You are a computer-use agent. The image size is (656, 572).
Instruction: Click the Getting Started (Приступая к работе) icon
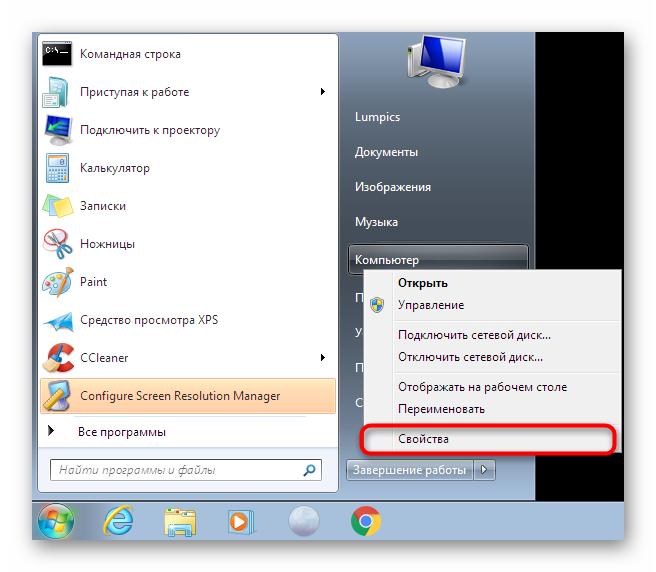pos(57,92)
